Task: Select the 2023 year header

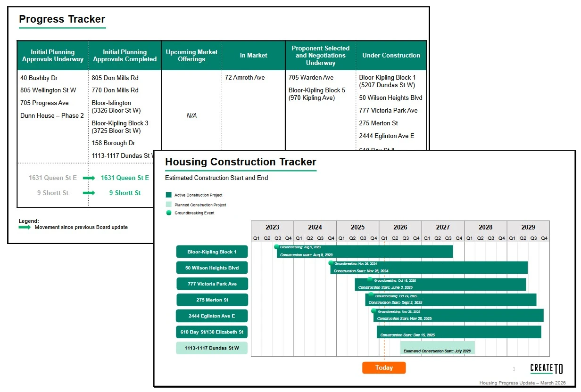Action: tap(272, 227)
